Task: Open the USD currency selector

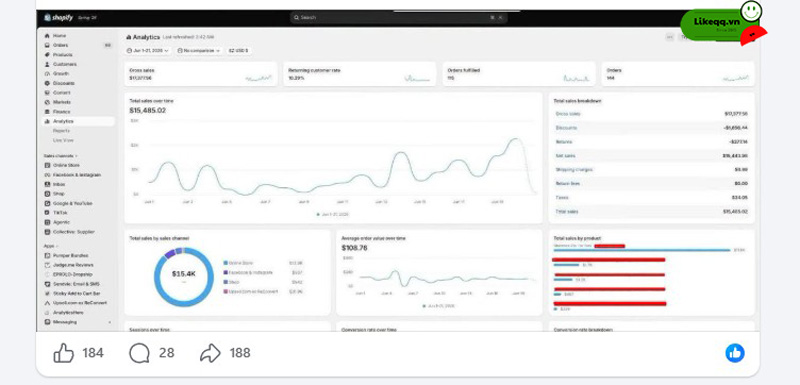Action: click(x=238, y=51)
